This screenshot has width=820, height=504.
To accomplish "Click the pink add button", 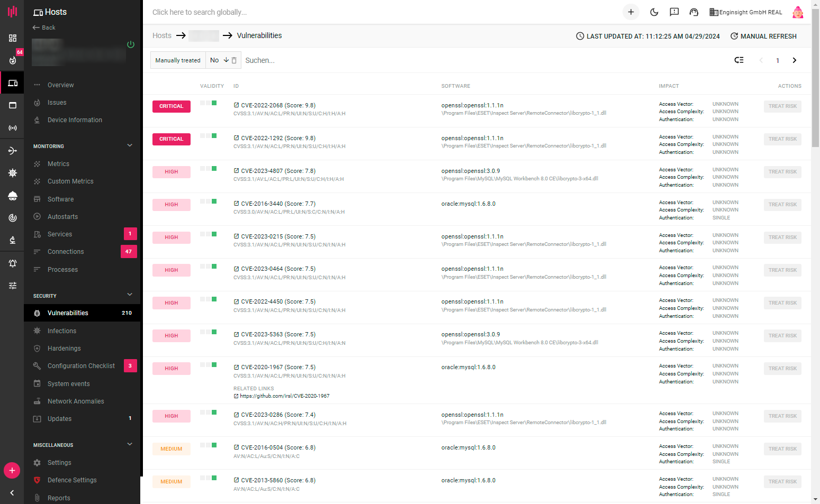I will pos(12,470).
